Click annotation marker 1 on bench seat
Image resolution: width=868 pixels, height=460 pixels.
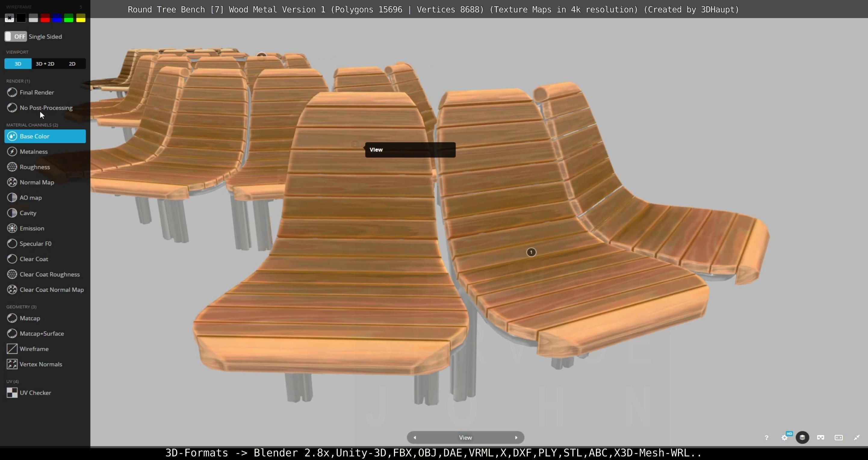(x=531, y=252)
